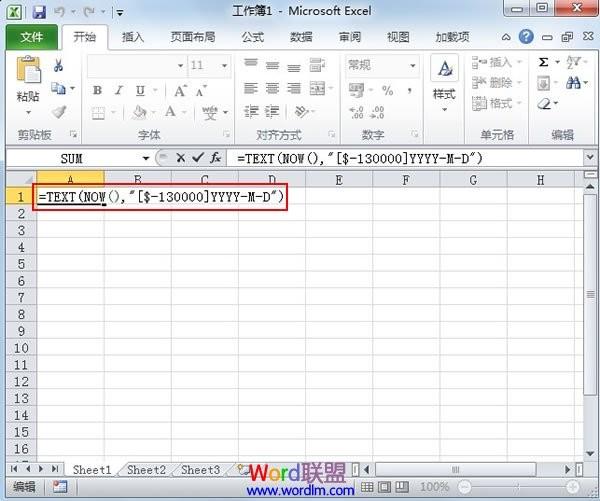Click the zoom out minus button

pyautogui.click(x=464, y=487)
